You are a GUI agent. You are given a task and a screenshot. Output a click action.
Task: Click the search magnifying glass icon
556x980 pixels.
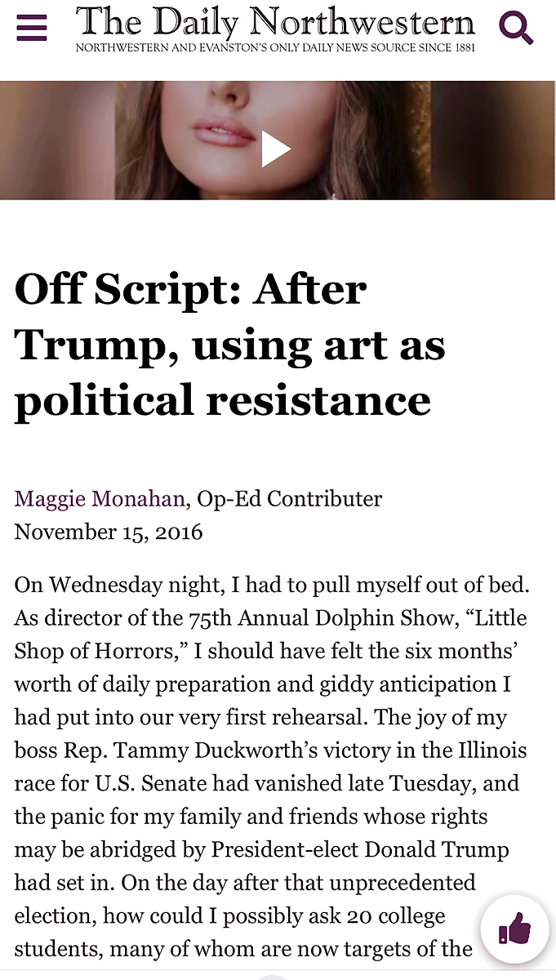516,28
